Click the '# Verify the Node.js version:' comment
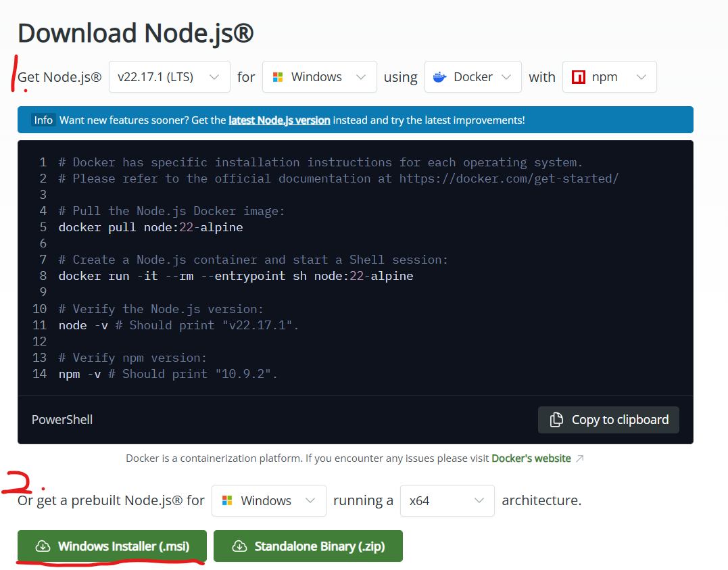The width and height of the screenshot is (728, 570). coord(161,309)
